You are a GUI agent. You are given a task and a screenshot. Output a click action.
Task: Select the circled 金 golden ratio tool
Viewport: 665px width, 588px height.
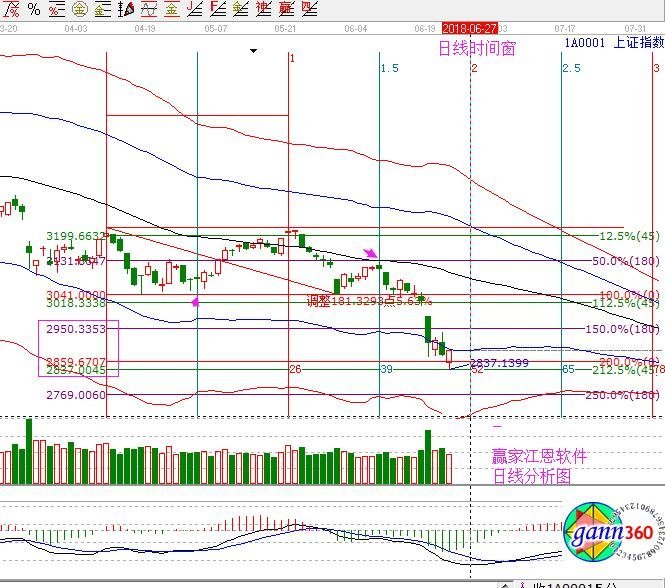80,9
